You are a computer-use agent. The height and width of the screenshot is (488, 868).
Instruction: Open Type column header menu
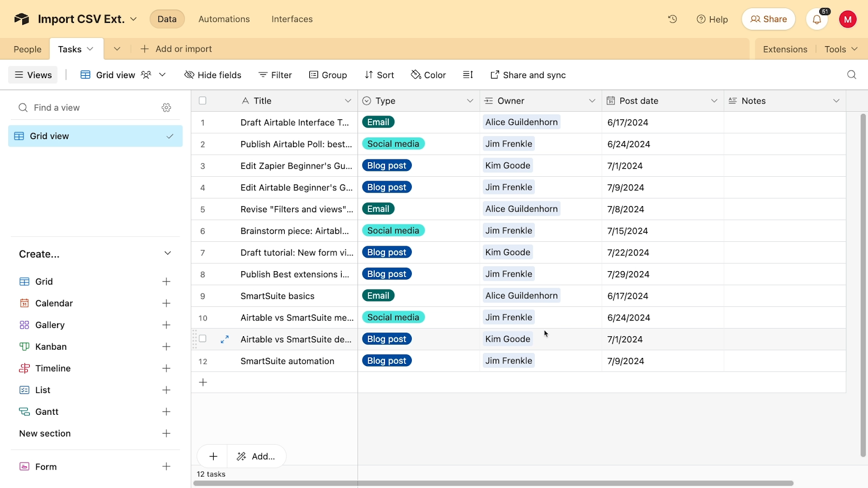[x=470, y=101]
